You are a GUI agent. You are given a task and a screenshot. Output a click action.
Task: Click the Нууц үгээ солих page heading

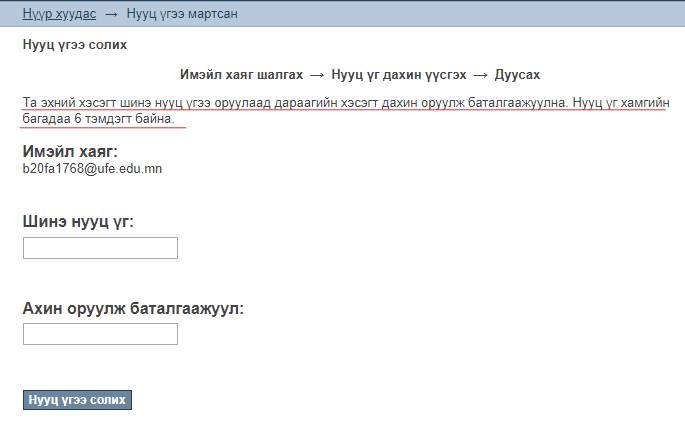74,45
